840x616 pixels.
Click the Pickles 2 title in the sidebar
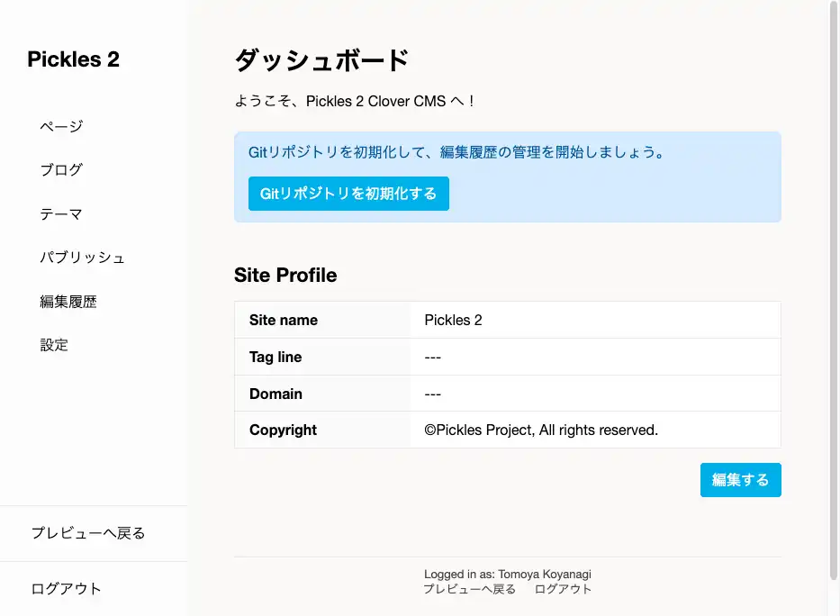click(73, 59)
